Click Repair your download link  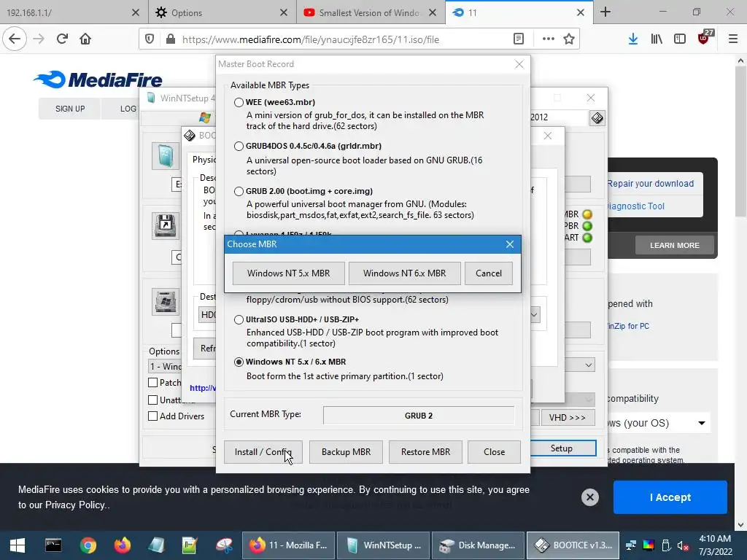click(650, 184)
